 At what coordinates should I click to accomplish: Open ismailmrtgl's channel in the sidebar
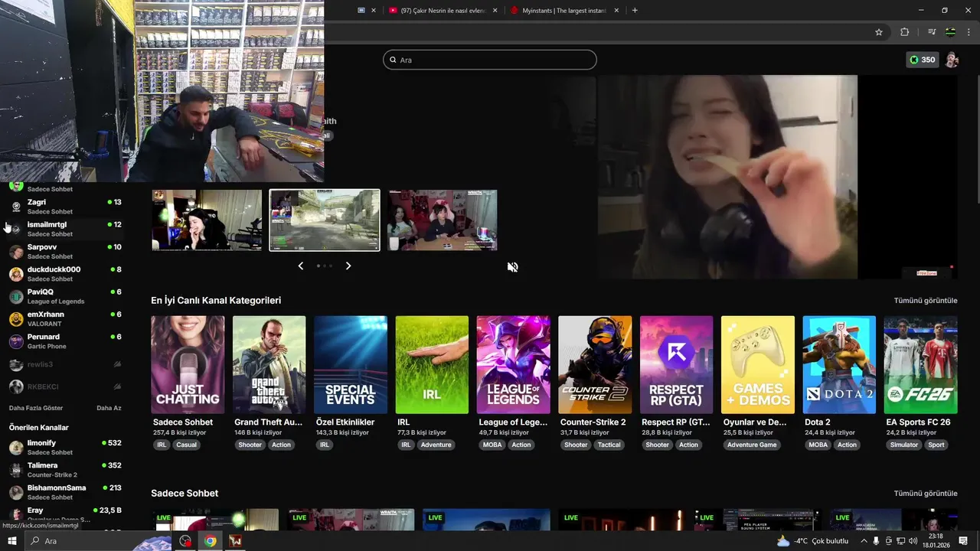point(65,229)
